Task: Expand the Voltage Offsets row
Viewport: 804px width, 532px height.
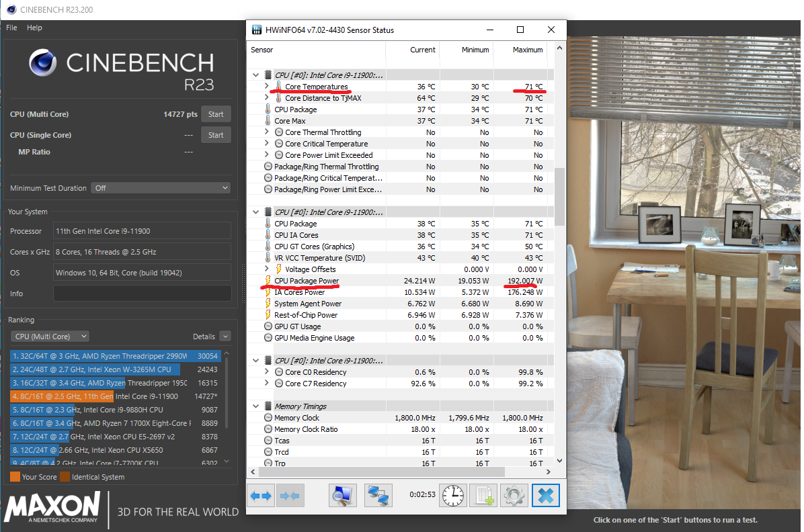Action: click(x=267, y=269)
